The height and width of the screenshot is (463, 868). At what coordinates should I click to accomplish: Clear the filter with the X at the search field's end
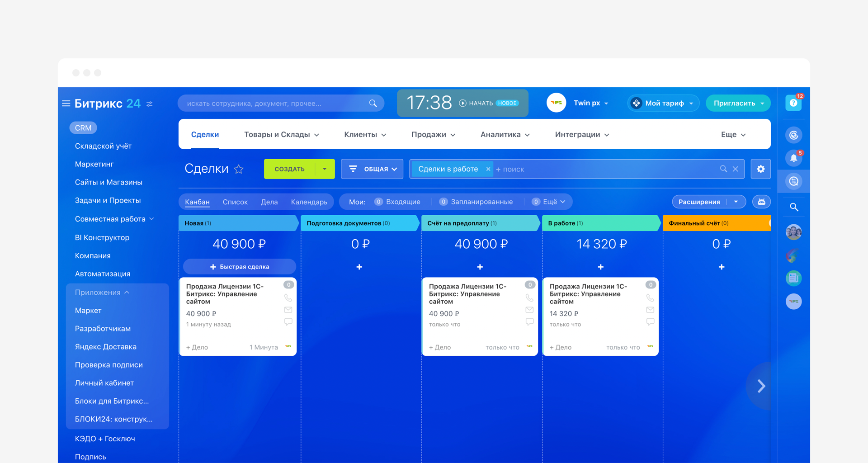736,169
